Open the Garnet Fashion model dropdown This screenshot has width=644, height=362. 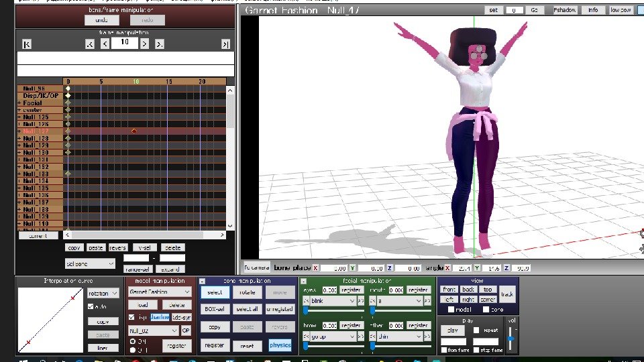(160, 292)
